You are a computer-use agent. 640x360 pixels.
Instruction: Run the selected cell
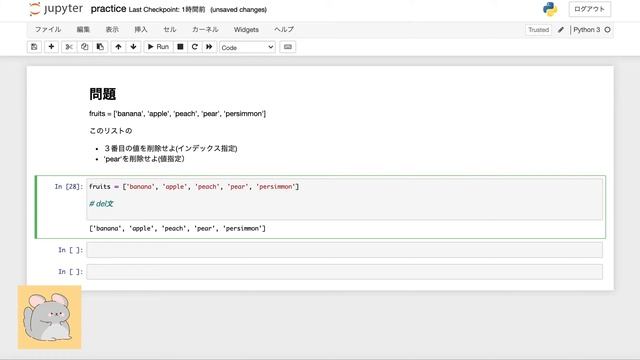pyautogui.click(x=158, y=47)
